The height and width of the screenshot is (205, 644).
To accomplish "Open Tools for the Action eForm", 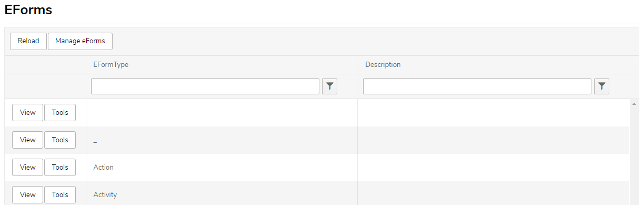I will pos(60,168).
